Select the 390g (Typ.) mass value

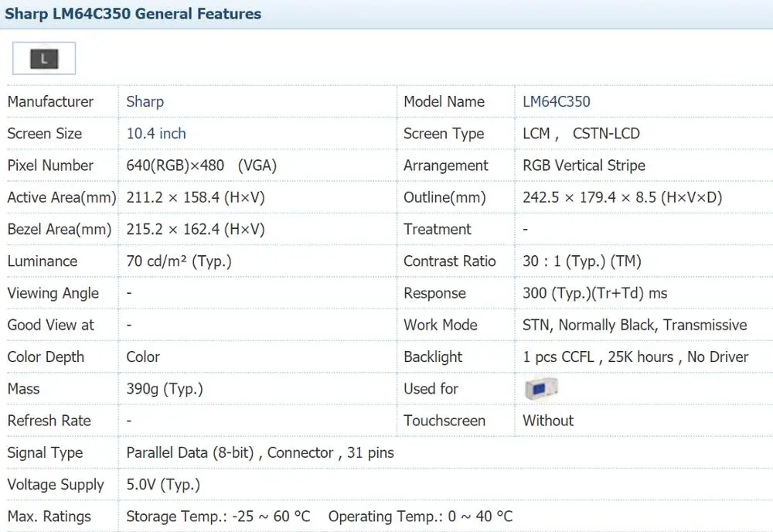click(165, 389)
